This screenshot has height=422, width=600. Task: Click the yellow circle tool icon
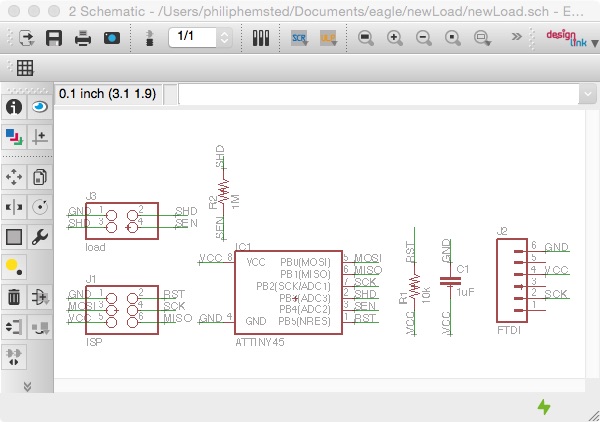(14, 267)
